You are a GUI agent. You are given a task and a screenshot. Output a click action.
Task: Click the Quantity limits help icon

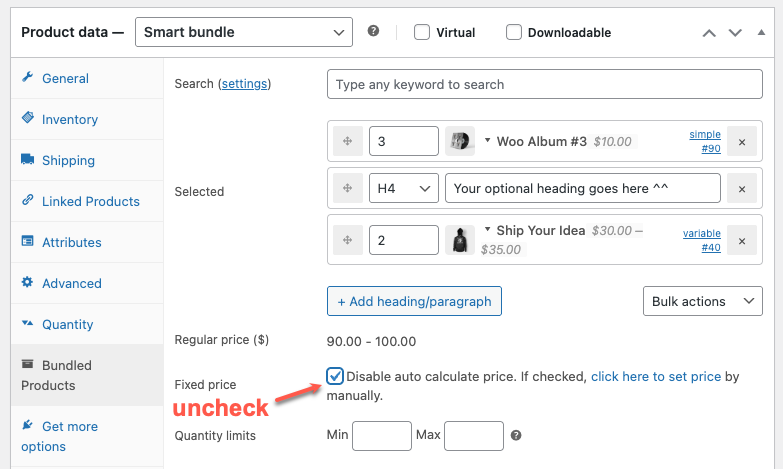click(x=516, y=436)
